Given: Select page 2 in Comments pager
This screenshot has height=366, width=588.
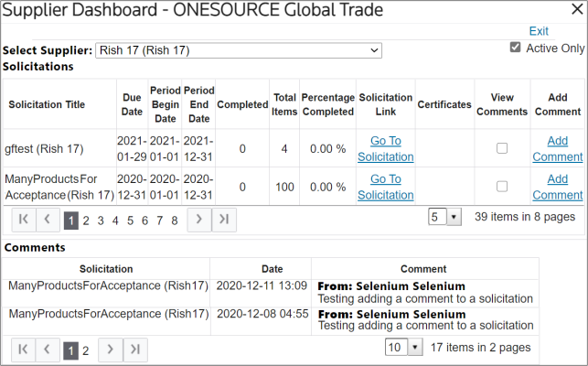Looking at the screenshot, I should pyautogui.click(x=85, y=350).
